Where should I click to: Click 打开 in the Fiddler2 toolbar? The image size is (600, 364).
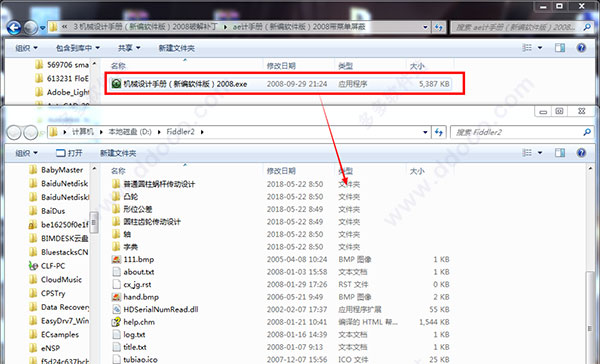pos(69,153)
